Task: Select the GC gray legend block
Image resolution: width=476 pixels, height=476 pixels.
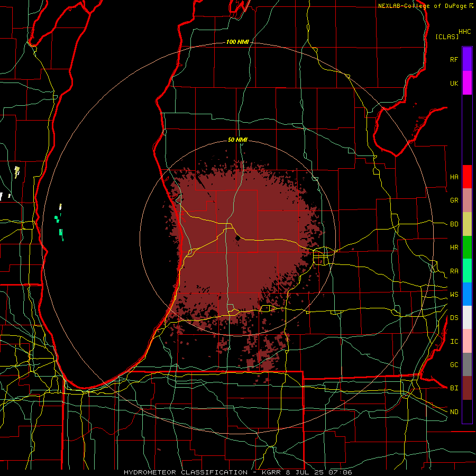Action: coord(467,364)
